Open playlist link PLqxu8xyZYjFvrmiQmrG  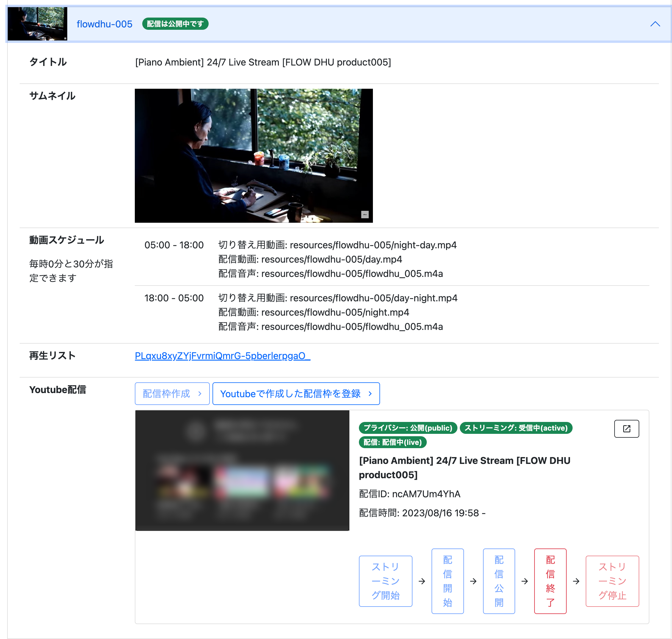click(x=222, y=356)
